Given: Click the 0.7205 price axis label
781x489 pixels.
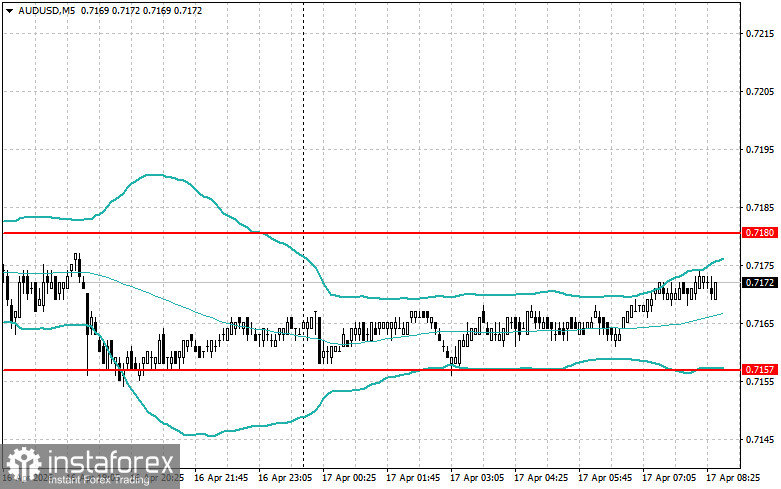Looking at the screenshot, I should pyautogui.click(x=760, y=92).
